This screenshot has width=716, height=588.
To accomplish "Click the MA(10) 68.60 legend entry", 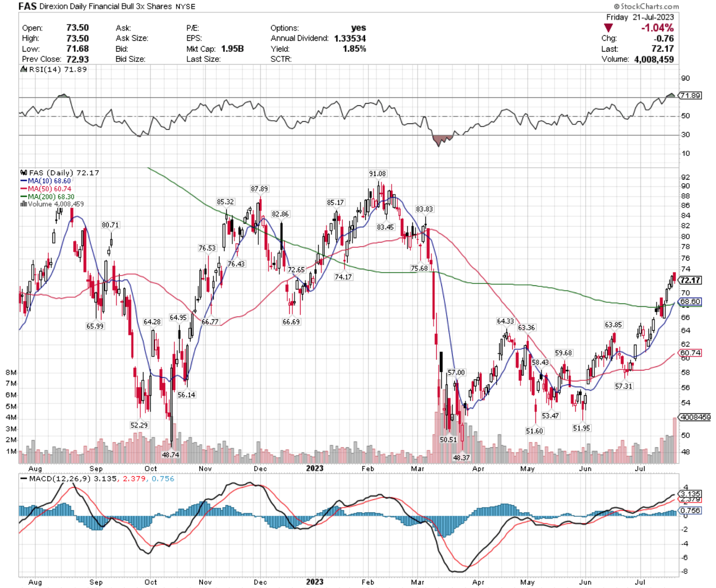I will coord(46,181).
